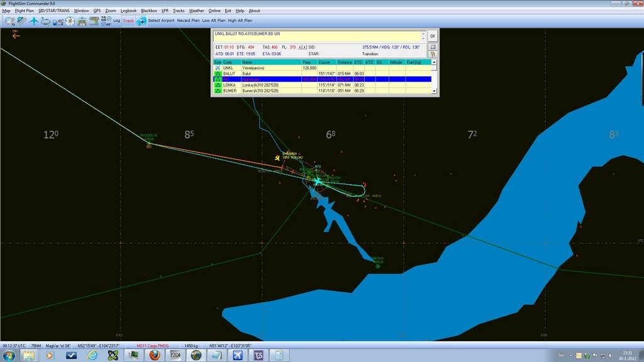Toggle the 25 NM / 45° range rings

pos(106,21)
